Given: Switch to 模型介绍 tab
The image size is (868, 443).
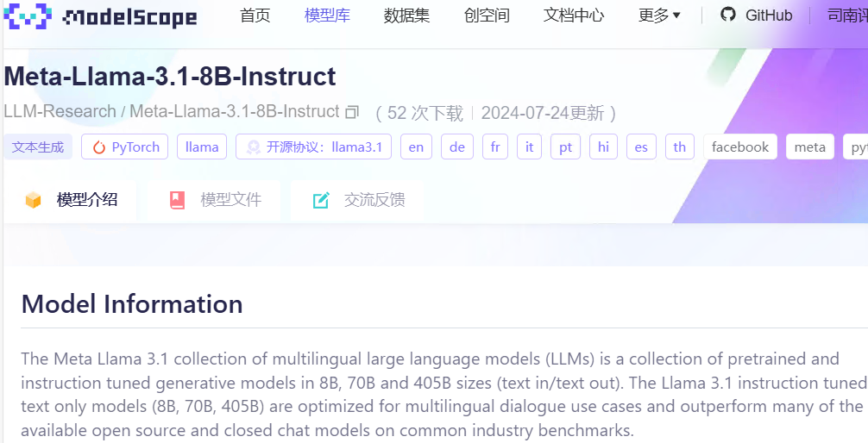Looking at the screenshot, I should tap(70, 200).
